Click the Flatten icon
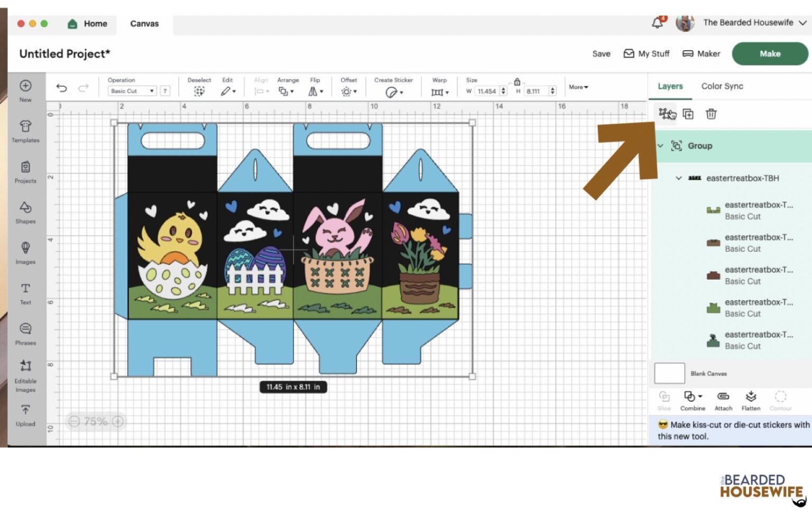Viewport: 812px width, 516px height. tap(751, 400)
